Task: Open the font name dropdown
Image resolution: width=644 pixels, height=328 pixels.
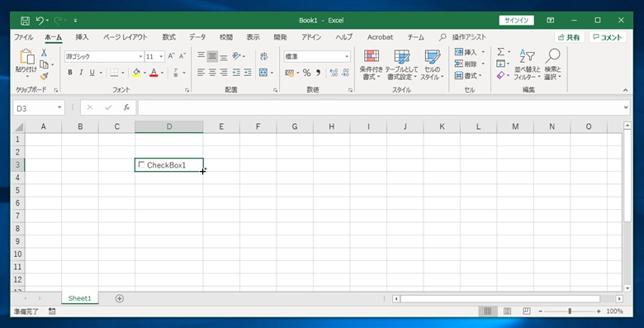Action: (140, 57)
